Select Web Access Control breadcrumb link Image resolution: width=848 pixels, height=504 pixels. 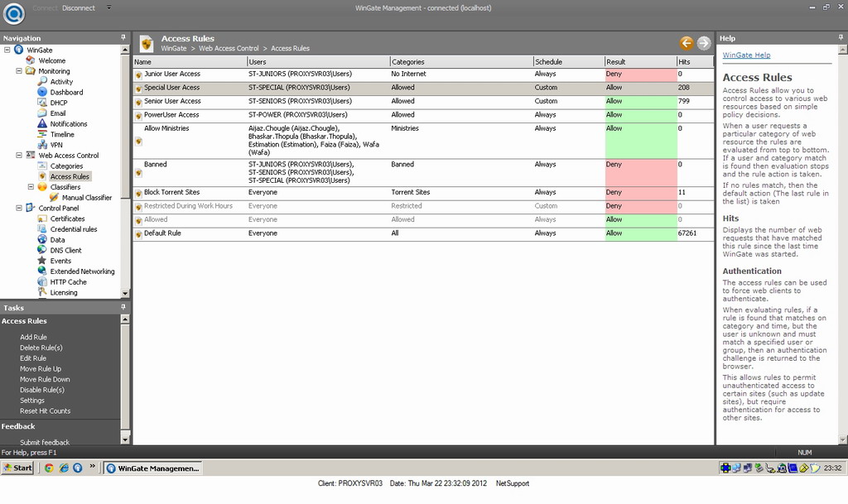pos(229,48)
